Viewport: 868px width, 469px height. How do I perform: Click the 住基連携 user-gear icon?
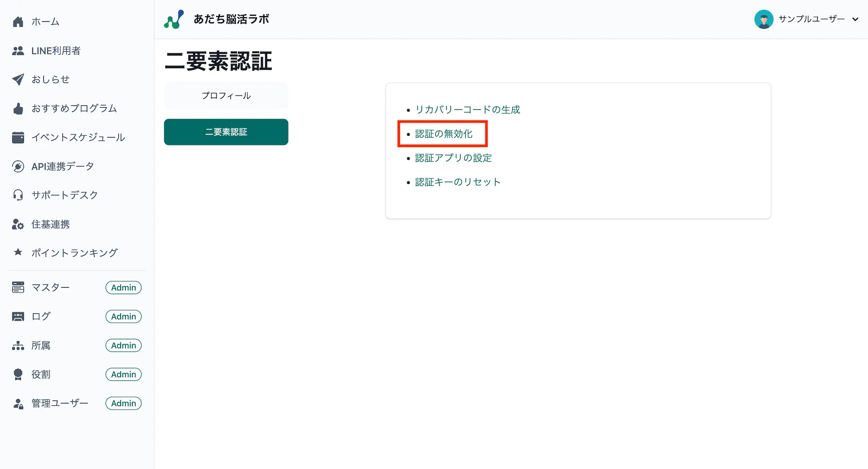pyautogui.click(x=18, y=224)
